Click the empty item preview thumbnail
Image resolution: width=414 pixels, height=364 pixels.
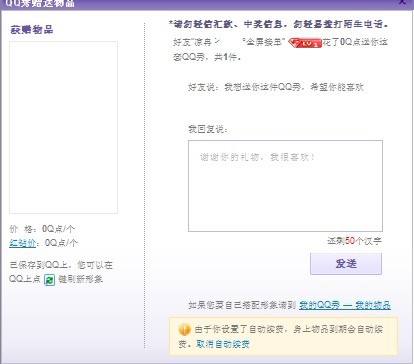coord(63,127)
